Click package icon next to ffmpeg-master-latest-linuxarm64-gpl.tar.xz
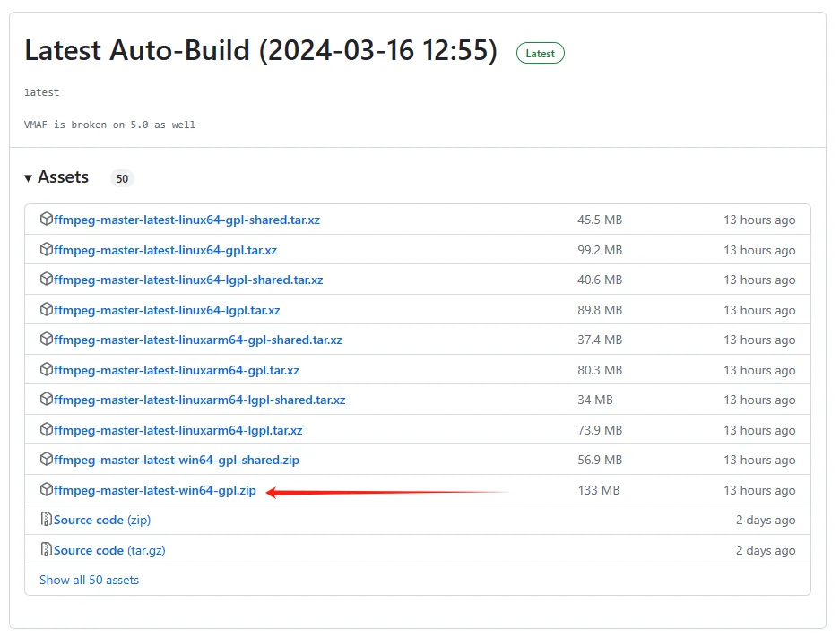Screen dimensions: 840x637 click(x=47, y=370)
